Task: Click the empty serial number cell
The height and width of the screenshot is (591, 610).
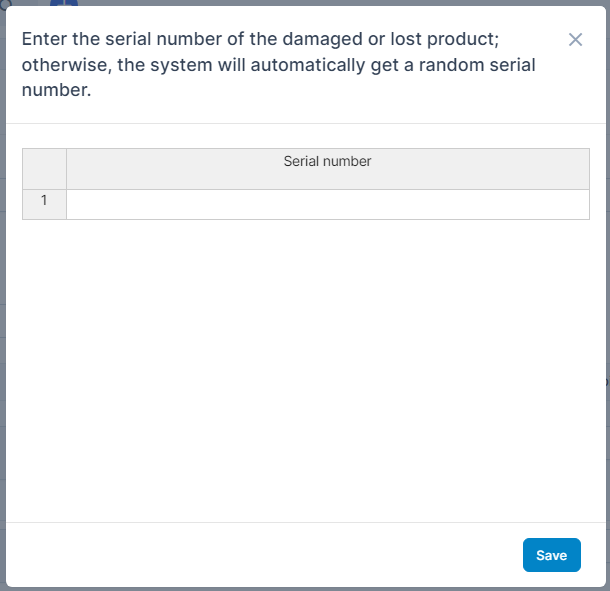Action: 327,204
